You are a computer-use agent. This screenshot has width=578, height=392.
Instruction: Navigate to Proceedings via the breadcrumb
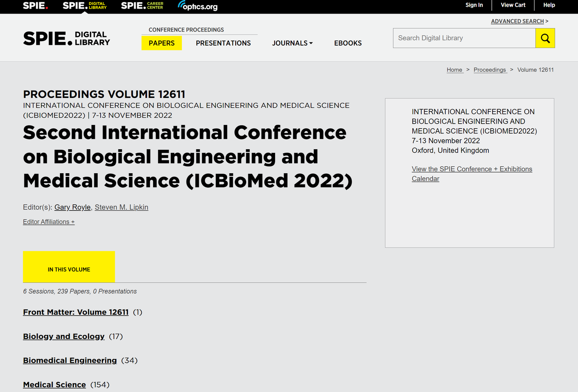(490, 69)
